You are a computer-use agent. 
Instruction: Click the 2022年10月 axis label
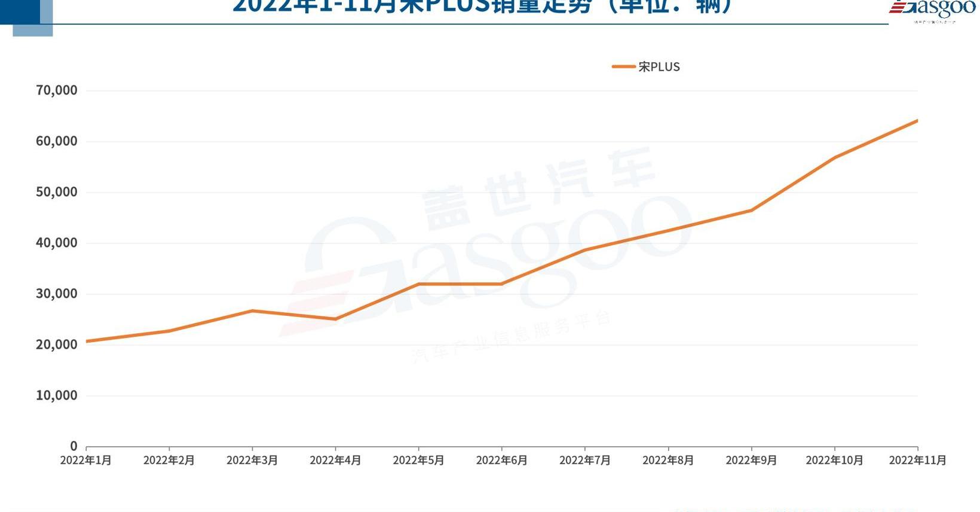(x=834, y=461)
